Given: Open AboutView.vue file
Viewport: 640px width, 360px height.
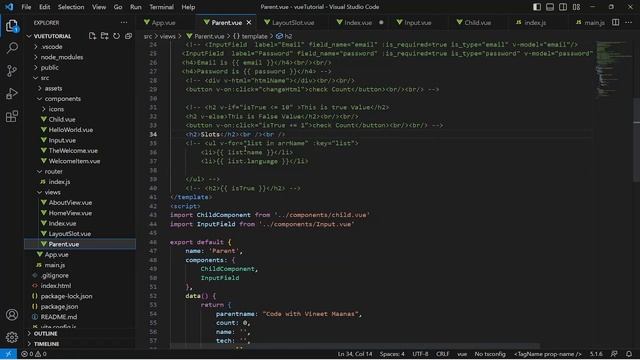Looking at the screenshot, I should (70, 203).
